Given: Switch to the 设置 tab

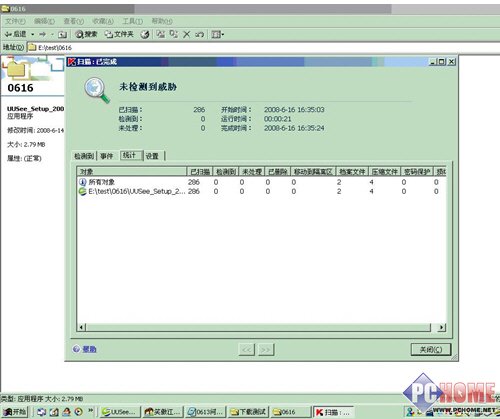Looking at the screenshot, I should 153,156.
